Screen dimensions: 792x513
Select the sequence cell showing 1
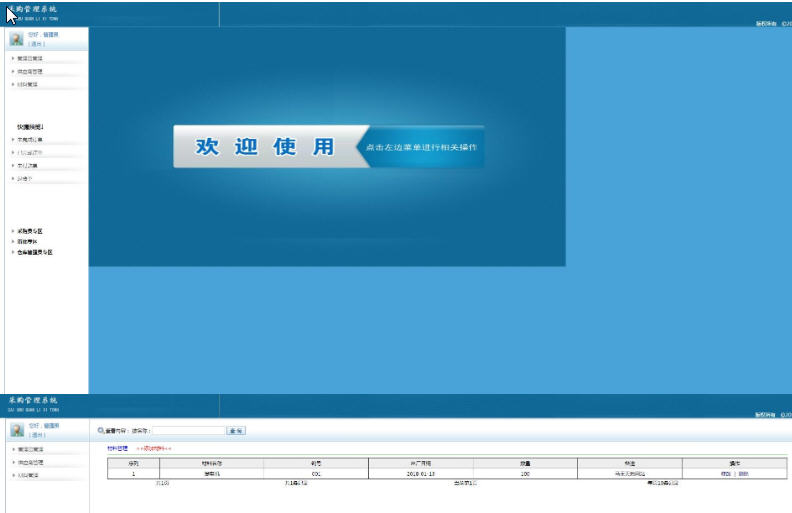pyautogui.click(x=133, y=474)
